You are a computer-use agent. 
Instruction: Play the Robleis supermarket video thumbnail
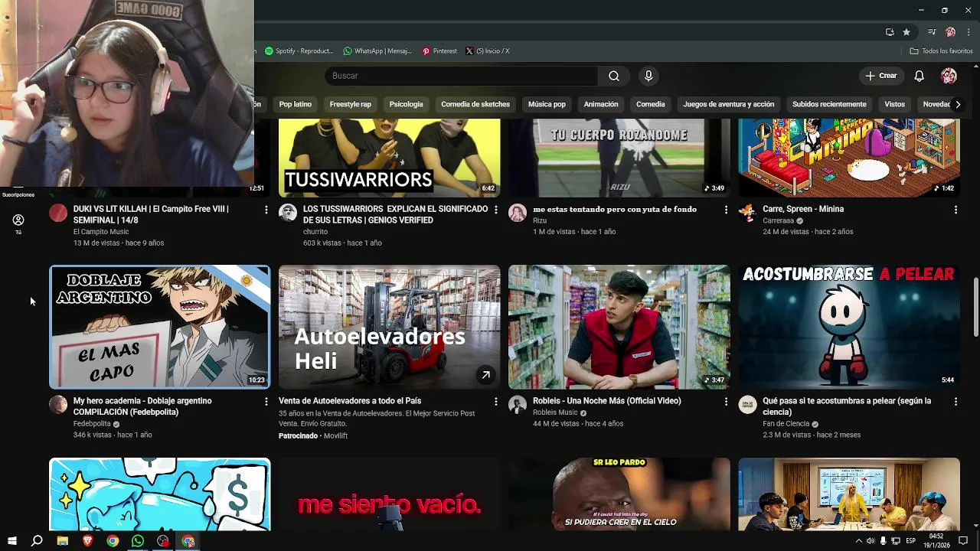619,327
